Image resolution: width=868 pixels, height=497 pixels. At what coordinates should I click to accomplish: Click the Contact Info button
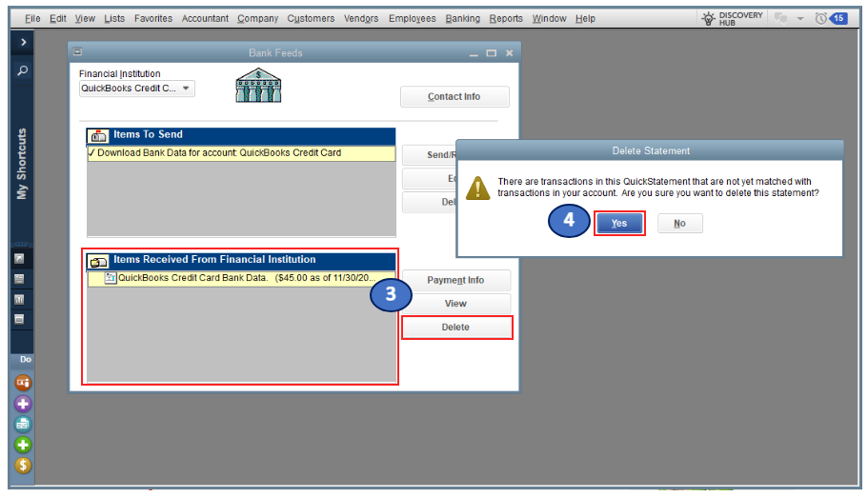(x=454, y=96)
